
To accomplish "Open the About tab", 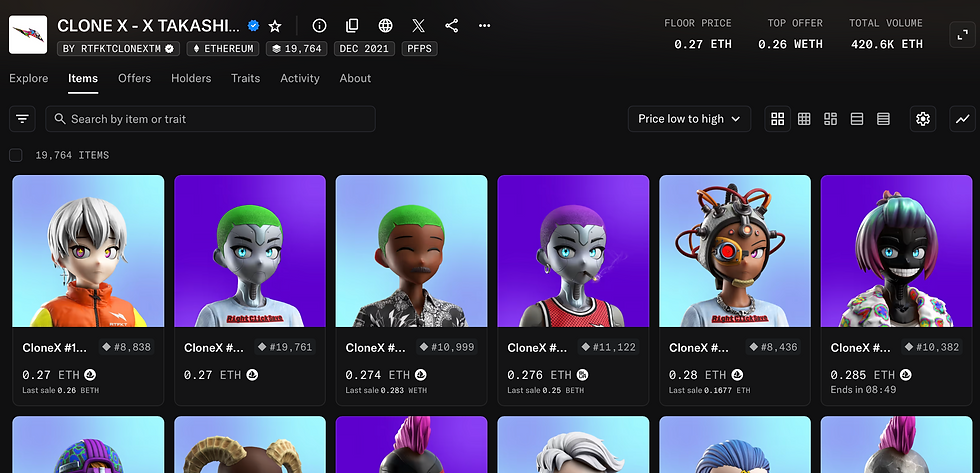I will pyautogui.click(x=355, y=78).
